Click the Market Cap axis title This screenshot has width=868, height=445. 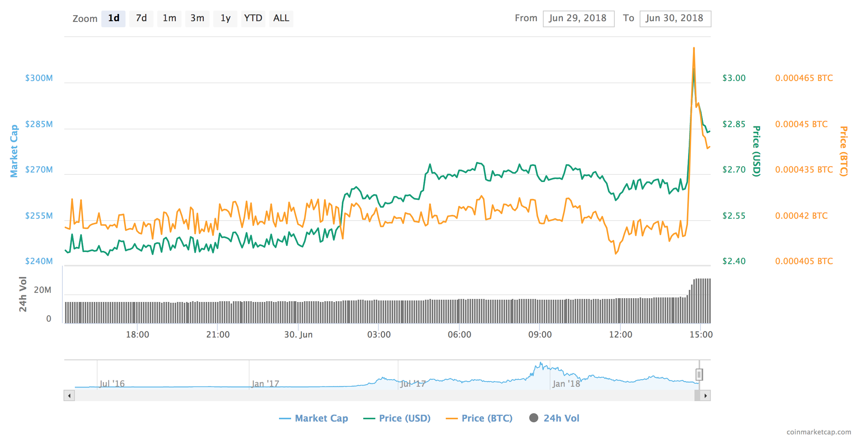pyautogui.click(x=14, y=151)
